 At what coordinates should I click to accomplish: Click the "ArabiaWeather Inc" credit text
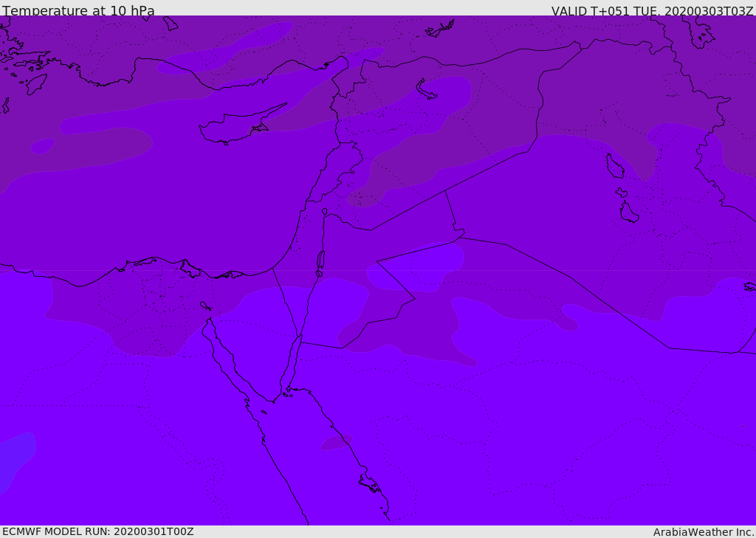point(703,532)
